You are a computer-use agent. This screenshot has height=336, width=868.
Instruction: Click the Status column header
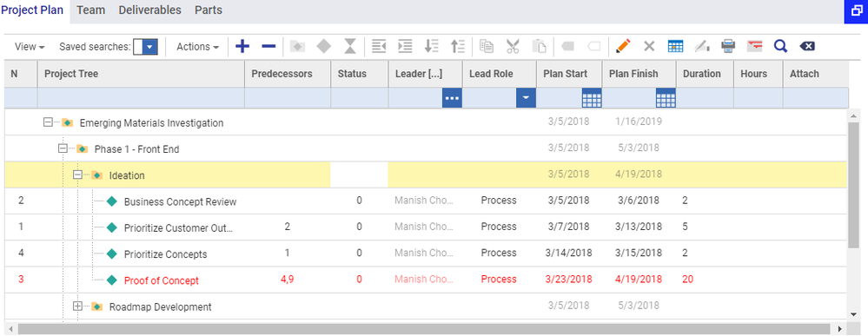click(x=360, y=74)
